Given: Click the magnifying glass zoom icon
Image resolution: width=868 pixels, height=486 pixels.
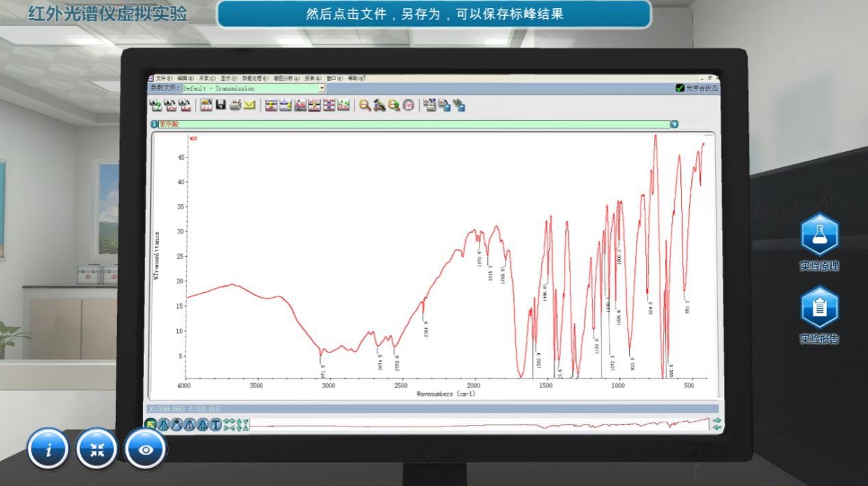Looking at the screenshot, I should [365, 105].
